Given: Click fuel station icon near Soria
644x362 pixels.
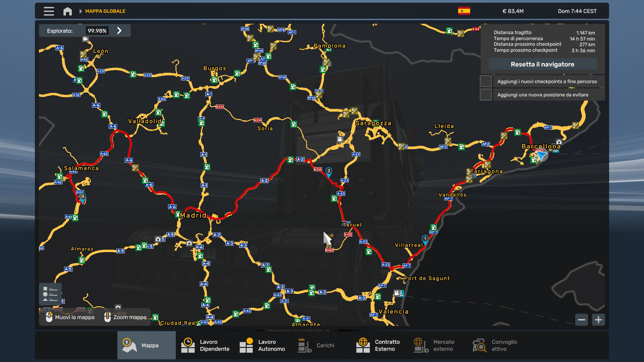Looking at the screenshot, I should pos(294,124).
